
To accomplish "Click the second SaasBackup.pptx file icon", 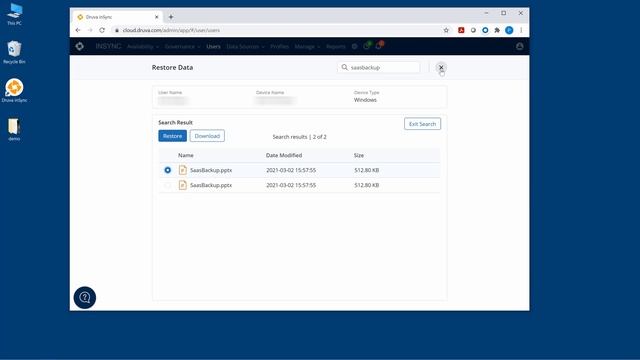I will pyautogui.click(x=183, y=185).
